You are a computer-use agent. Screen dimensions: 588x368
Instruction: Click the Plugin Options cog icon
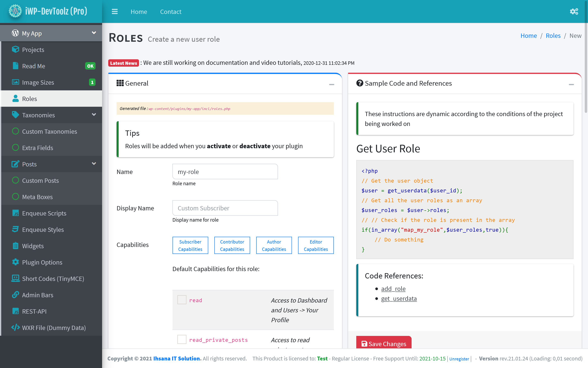pos(15,262)
